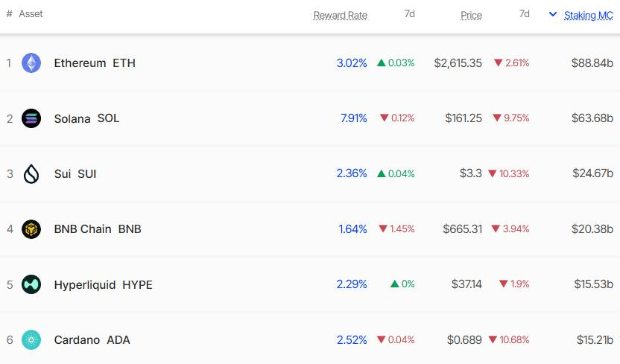Click the Ethereum logo icon
The width and height of the screenshot is (620, 364).
coord(31,63)
